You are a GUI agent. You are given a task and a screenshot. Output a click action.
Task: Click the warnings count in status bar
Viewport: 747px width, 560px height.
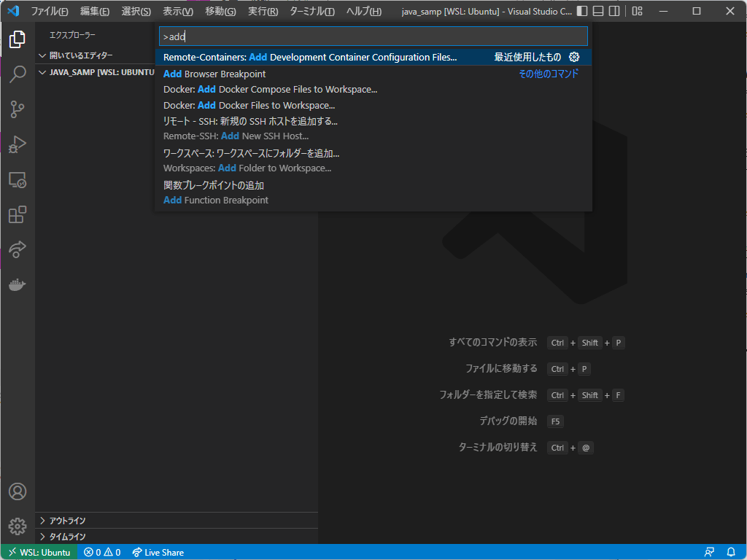pos(112,553)
